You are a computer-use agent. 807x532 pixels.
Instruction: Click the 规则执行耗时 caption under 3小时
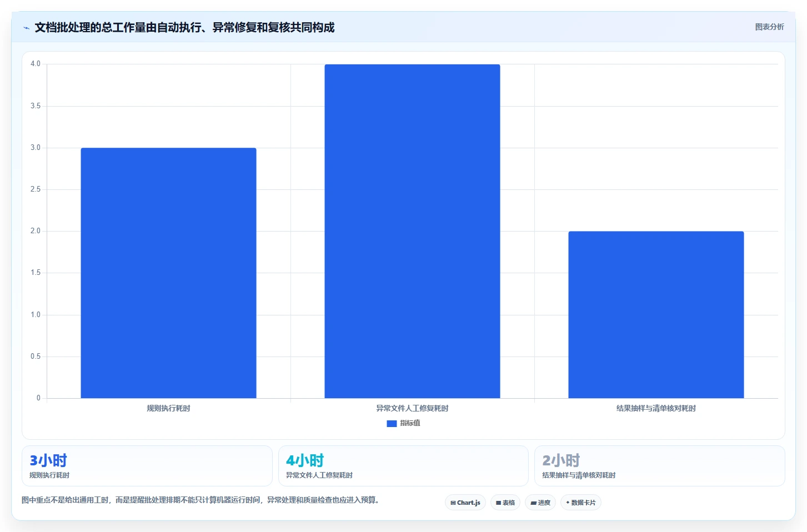(x=49, y=475)
